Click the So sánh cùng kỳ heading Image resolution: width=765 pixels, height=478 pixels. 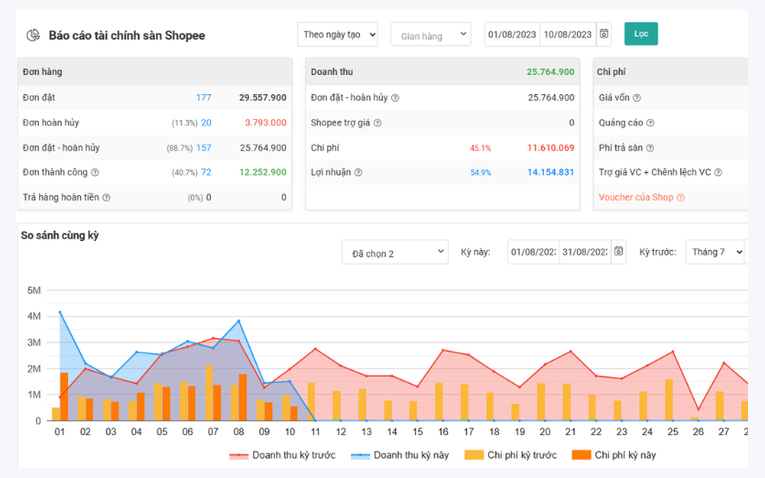60,236
